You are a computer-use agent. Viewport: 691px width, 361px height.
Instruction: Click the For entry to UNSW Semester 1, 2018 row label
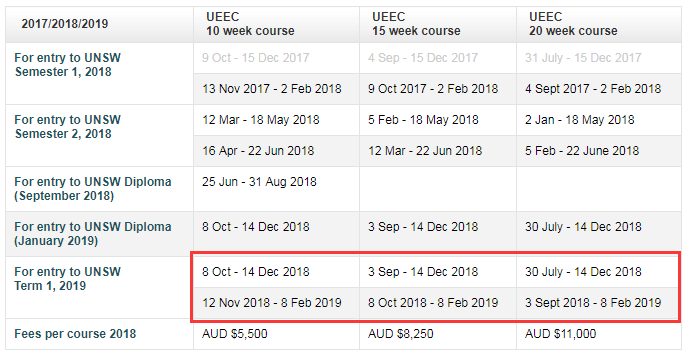(67, 65)
